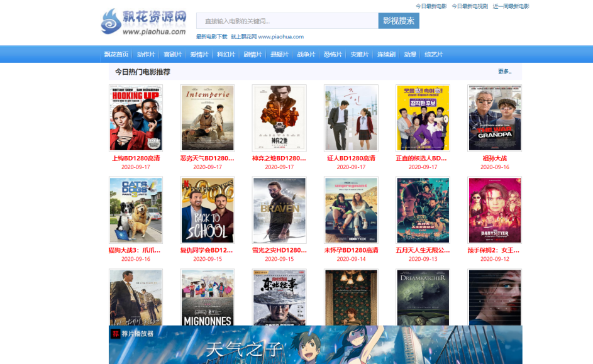Open the 恐怖片 category

pyautogui.click(x=333, y=55)
